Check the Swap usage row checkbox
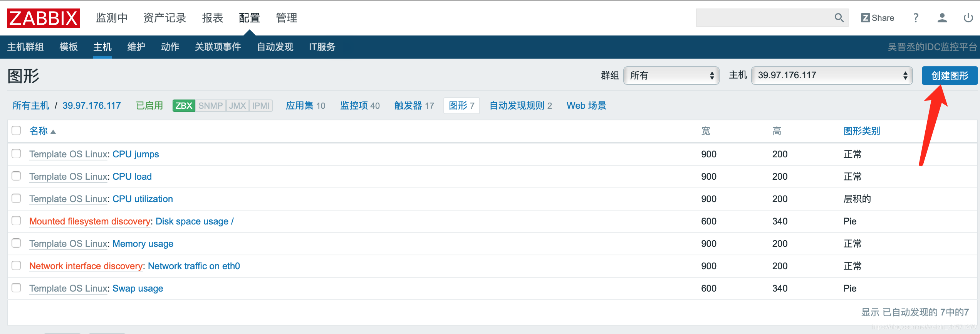Image resolution: width=980 pixels, height=334 pixels. tap(16, 288)
